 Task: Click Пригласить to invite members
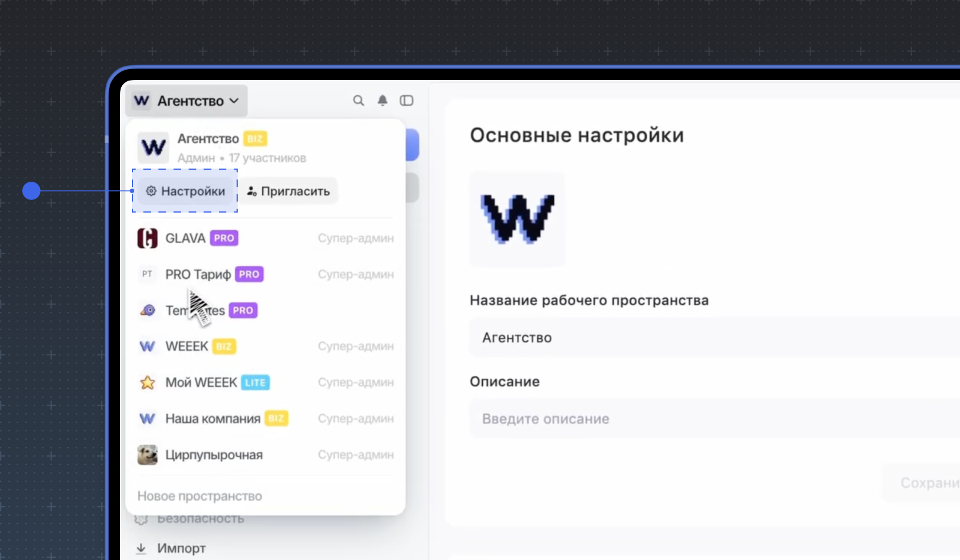288,191
